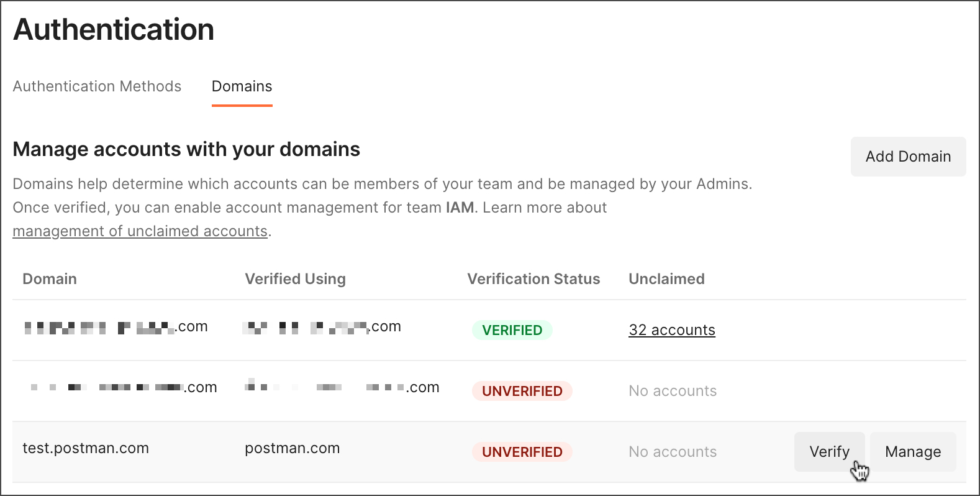Click the Verification Status column header
The height and width of the screenshot is (496, 980).
(533, 278)
